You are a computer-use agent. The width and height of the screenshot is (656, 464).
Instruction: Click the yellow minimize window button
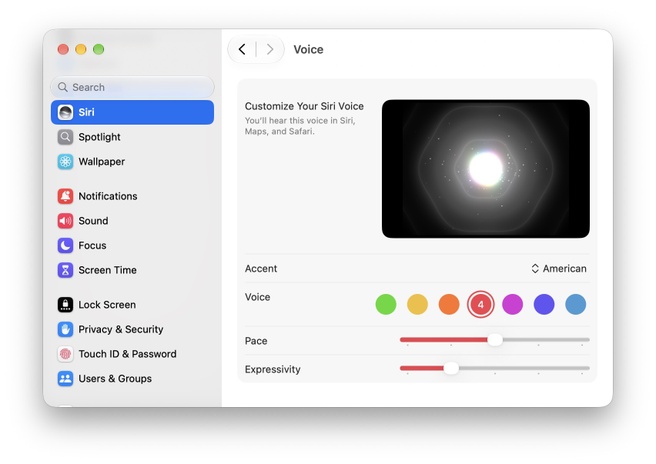(81, 49)
